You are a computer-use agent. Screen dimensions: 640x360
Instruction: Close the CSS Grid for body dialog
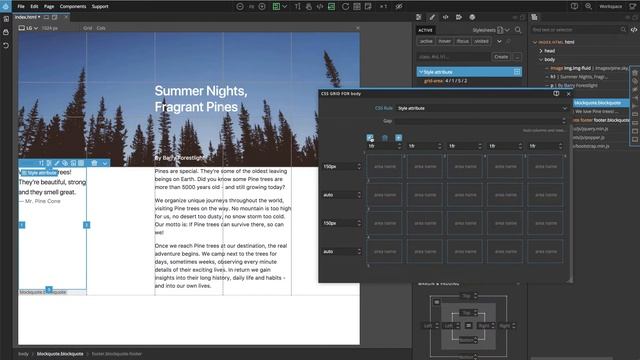tap(569, 93)
